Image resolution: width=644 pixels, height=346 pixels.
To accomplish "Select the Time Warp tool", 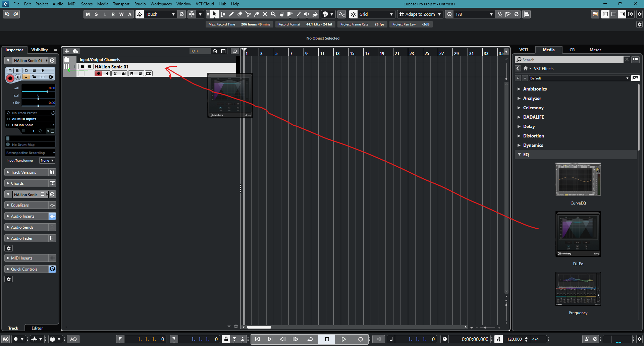I will pos(290,14).
